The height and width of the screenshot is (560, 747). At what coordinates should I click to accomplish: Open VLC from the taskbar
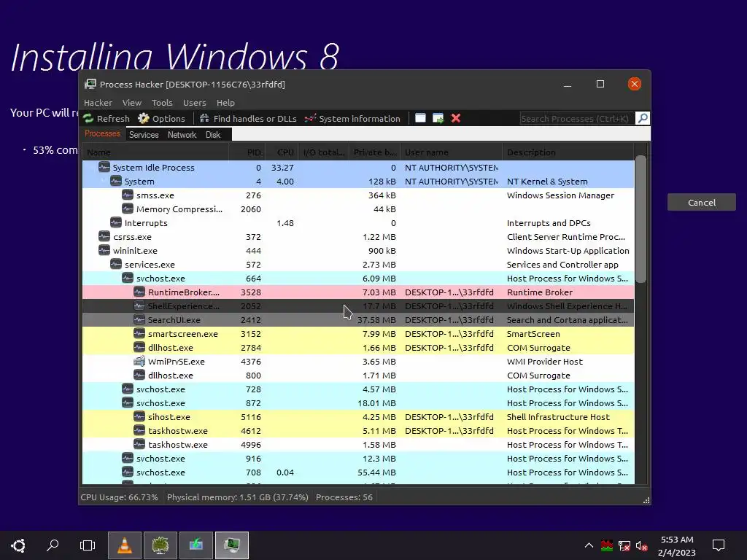[125, 545]
